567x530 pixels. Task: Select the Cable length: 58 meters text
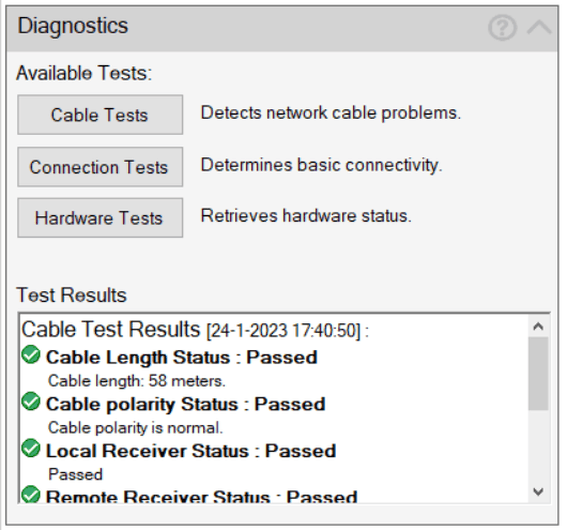click(x=137, y=381)
